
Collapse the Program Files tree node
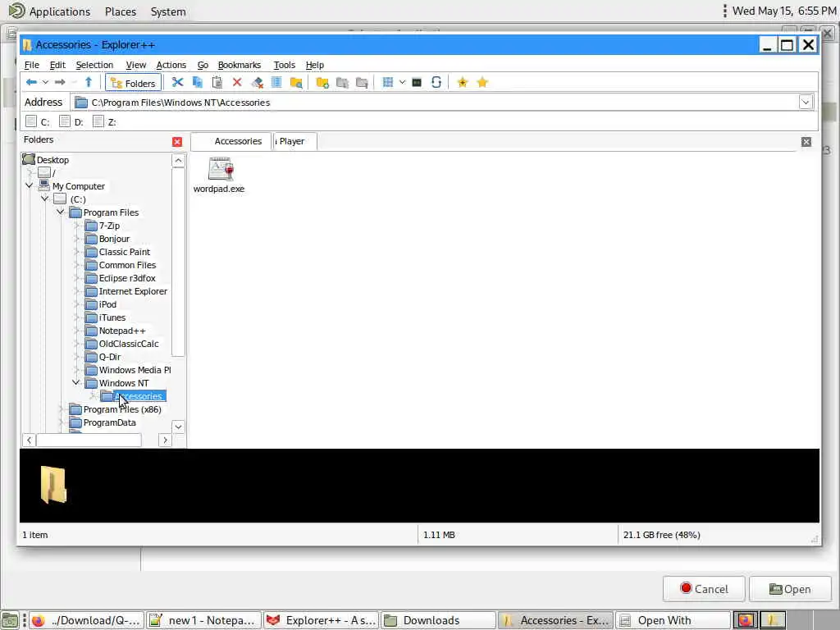[x=61, y=212]
